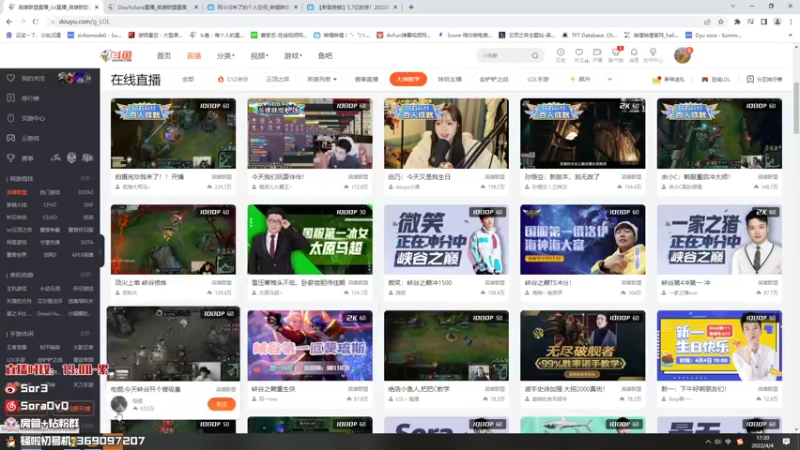Expand 网游竞技 全部 link in sidebar

pos(86,179)
